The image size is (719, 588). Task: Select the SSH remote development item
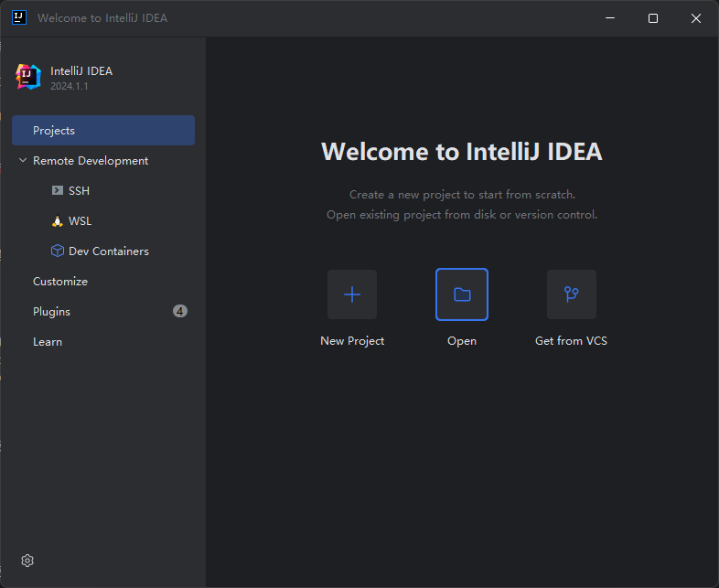[x=80, y=191]
